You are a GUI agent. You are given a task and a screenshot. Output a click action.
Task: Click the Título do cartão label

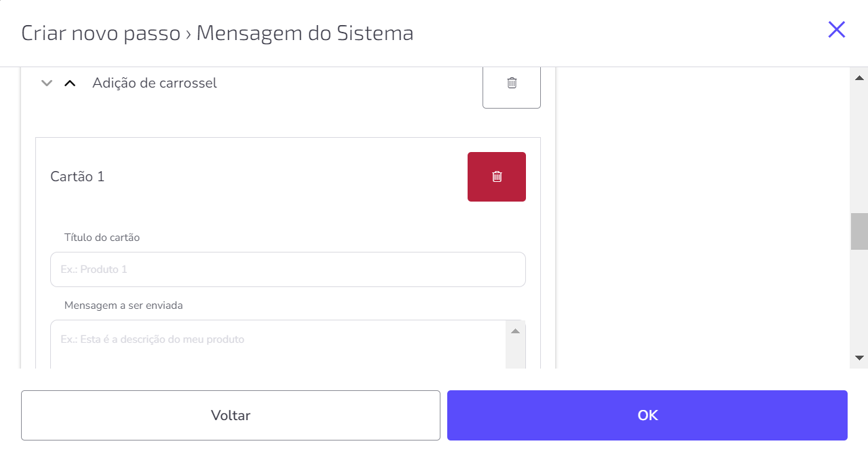coord(102,238)
